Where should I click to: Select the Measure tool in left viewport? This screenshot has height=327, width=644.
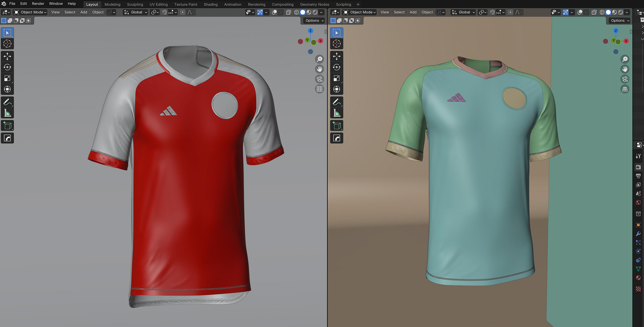point(7,113)
